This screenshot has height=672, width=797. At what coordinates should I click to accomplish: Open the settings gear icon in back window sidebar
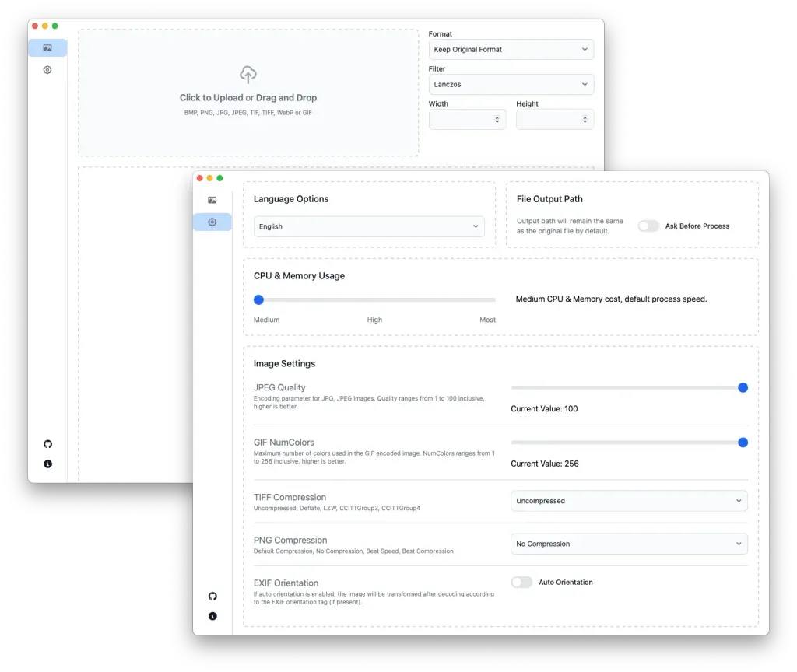[47, 69]
